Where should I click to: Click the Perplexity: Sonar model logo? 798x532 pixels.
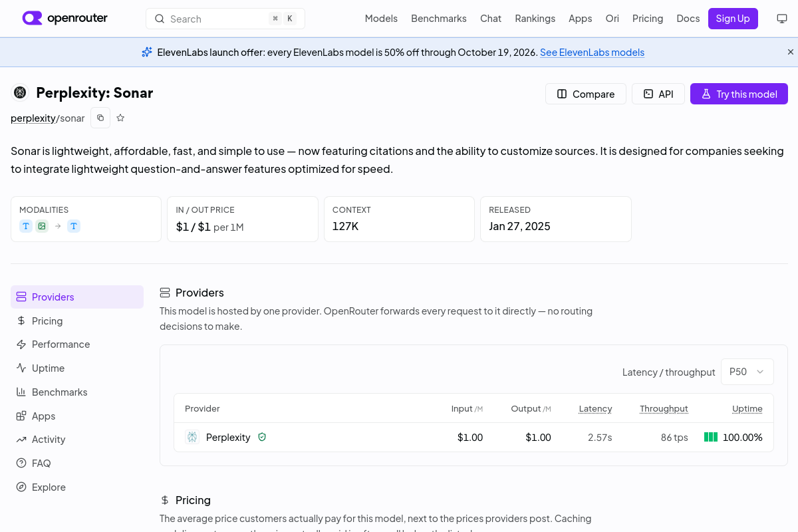pyautogui.click(x=20, y=92)
